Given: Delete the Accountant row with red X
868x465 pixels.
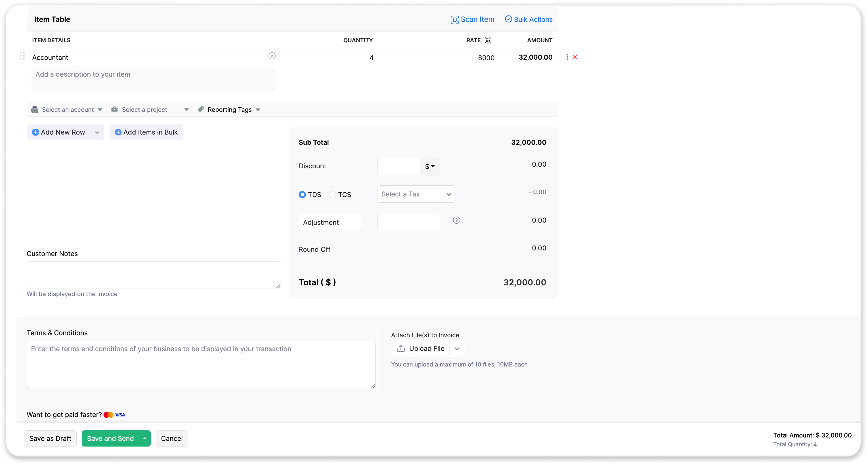Looking at the screenshot, I should pos(575,57).
